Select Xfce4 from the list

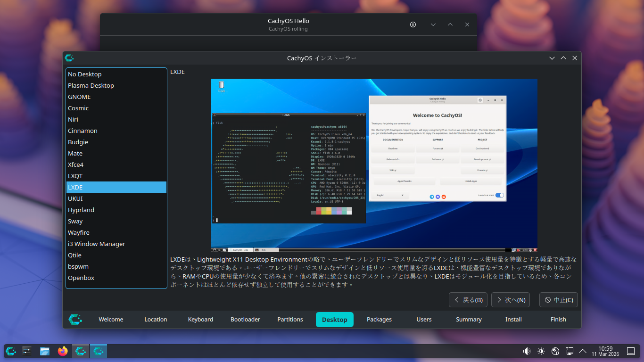116,165
